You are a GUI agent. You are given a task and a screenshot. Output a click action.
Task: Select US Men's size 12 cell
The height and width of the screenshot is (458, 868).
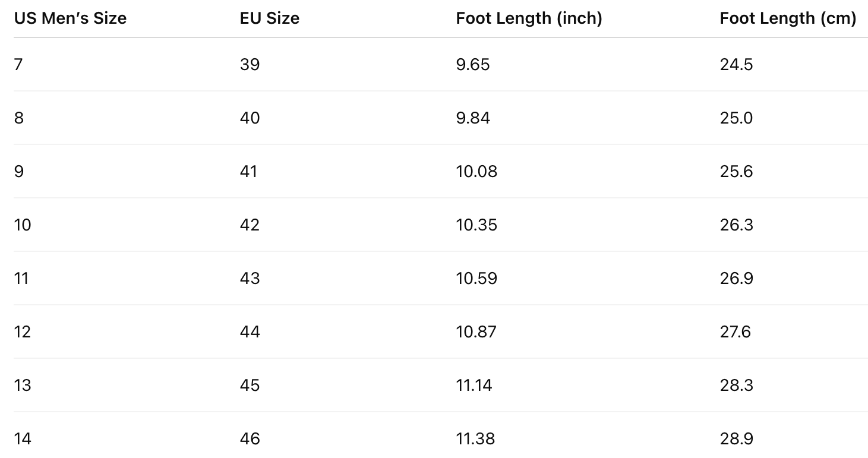pyautogui.click(x=23, y=331)
